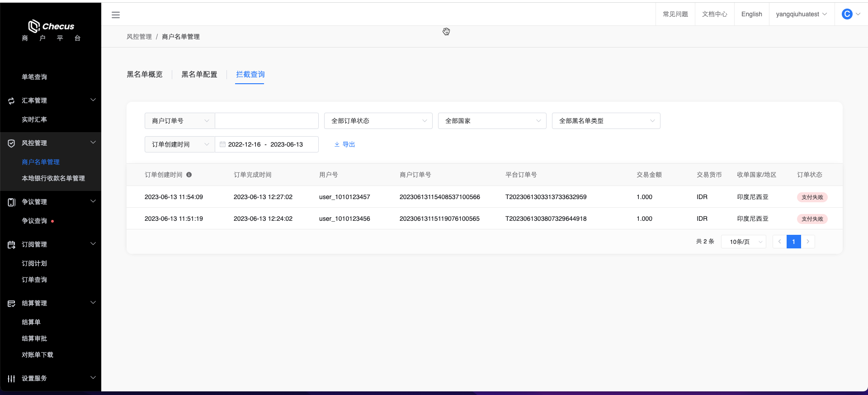
Task: Click the 商户订单号 search input field
Action: pos(267,121)
